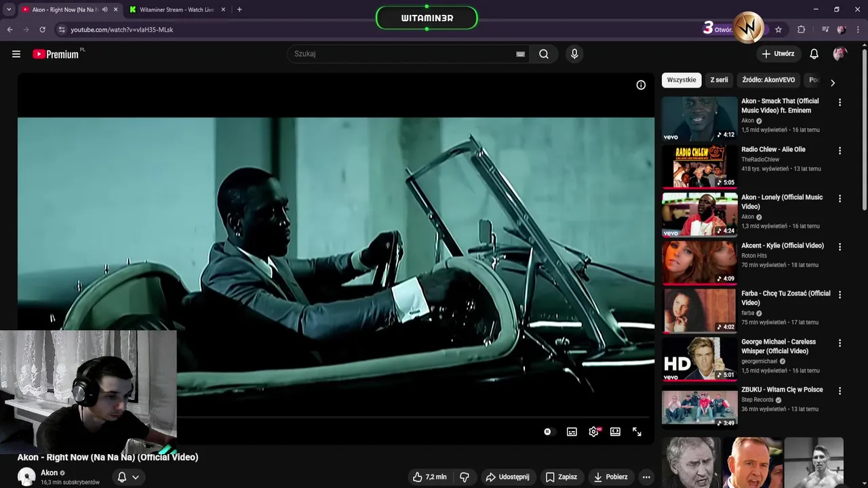Open ZBUKU - Witam Cię w Polsce title
Image resolution: width=868 pixels, height=488 pixels.
click(782, 390)
